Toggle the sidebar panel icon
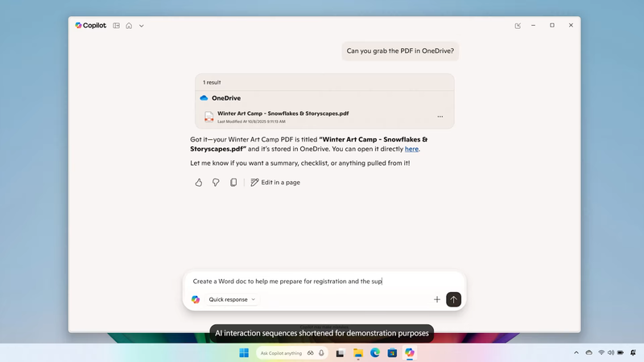 pos(116,26)
